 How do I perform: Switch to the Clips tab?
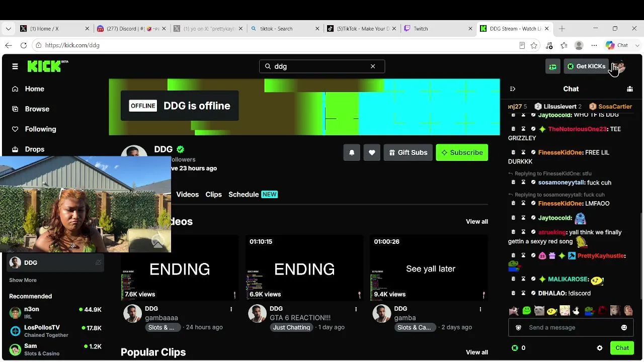coord(214,195)
